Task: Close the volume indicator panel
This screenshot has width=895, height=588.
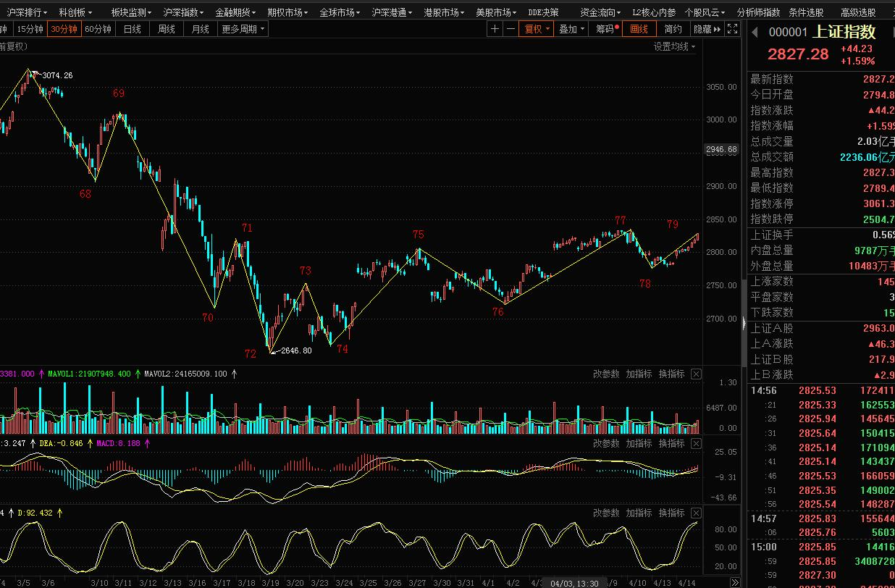Action: (x=696, y=374)
